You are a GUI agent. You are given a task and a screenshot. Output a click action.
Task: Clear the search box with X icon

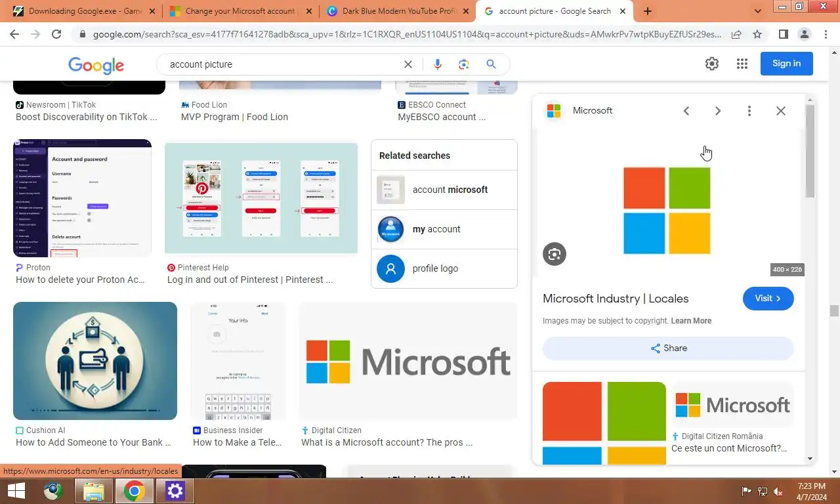pyautogui.click(x=408, y=64)
